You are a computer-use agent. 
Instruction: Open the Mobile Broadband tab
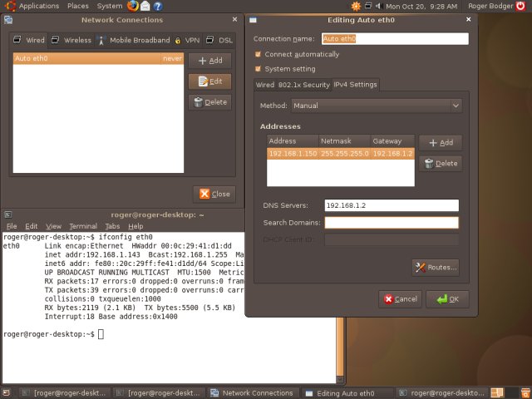(134, 40)
